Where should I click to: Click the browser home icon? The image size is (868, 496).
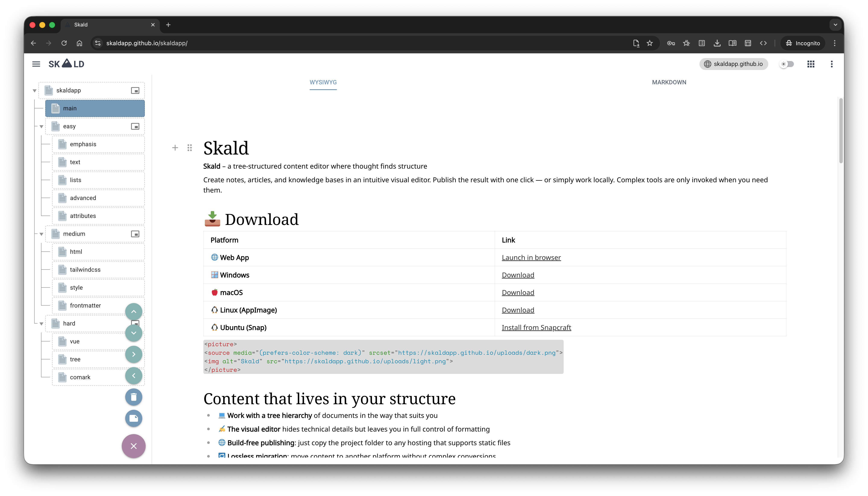coord(79,43)
